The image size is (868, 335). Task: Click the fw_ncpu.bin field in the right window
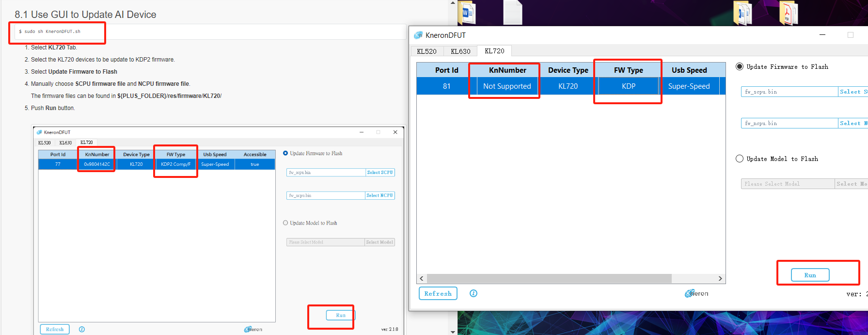[x=789, y=123]
